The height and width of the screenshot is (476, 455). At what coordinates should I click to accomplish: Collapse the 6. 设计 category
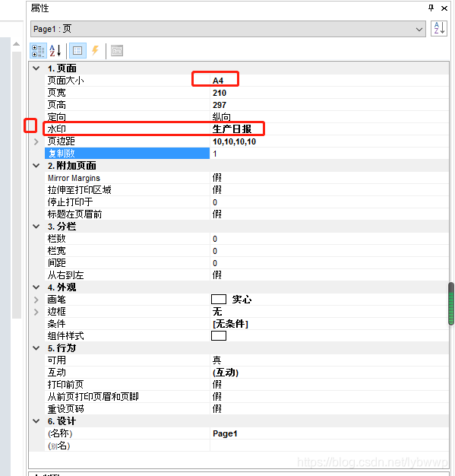tap(36, 421)
